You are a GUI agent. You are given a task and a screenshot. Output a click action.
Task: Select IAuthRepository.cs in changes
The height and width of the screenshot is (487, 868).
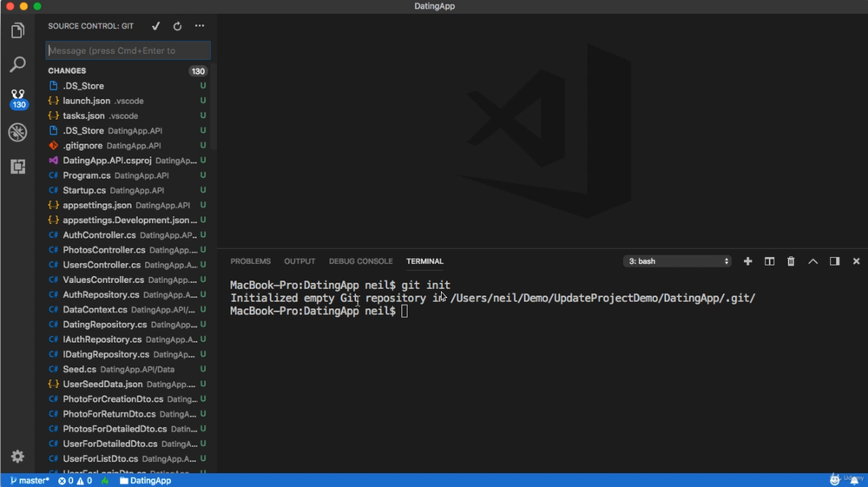point(127,339)
